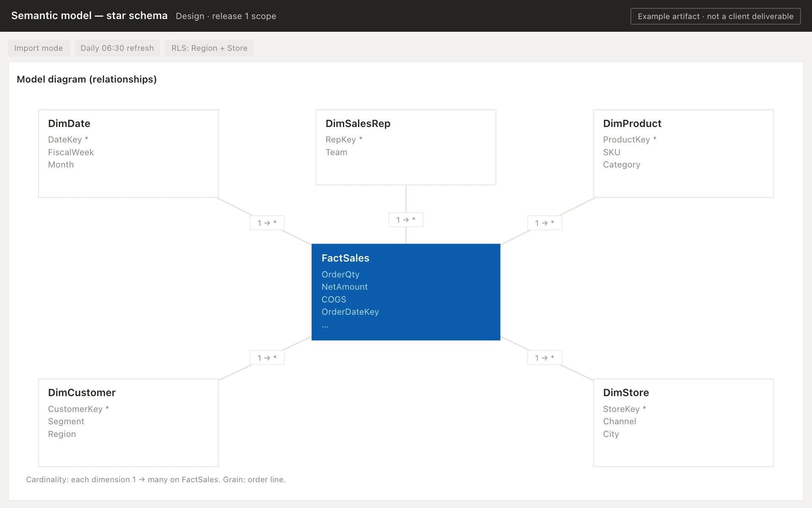
Task: Select the DimStore table title
Action: (x=625, y=393)
